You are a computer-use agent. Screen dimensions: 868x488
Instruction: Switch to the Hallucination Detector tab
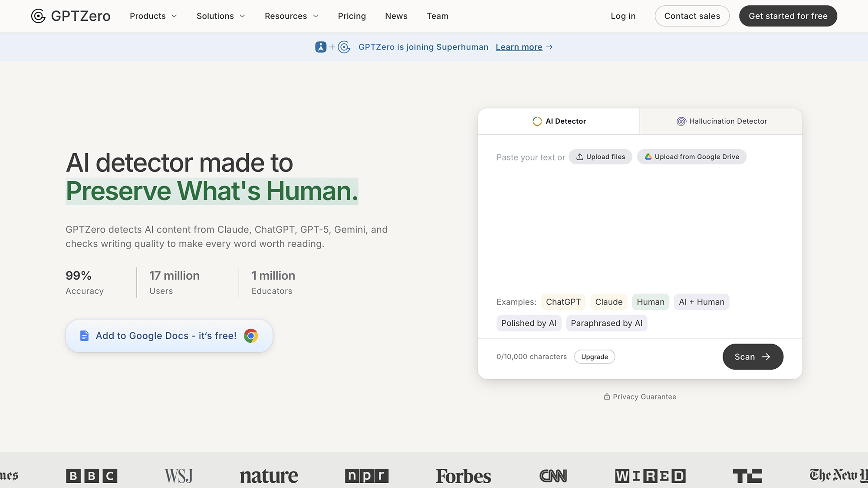click(721, 121)
